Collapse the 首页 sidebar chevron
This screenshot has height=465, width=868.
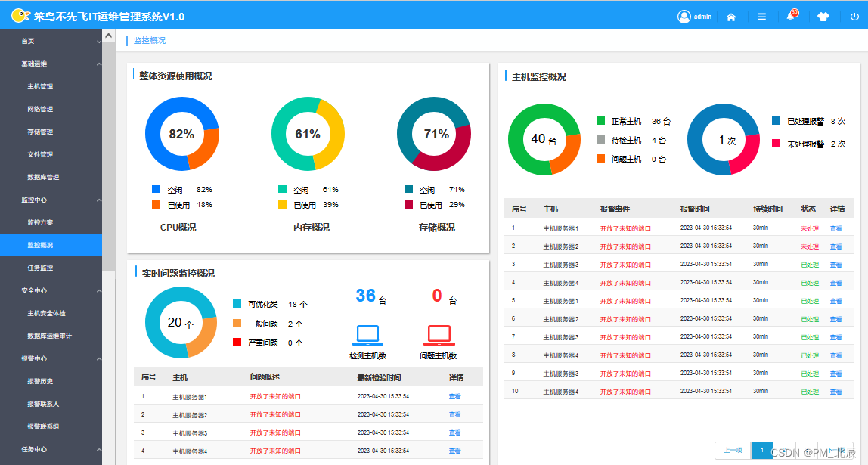tap(99, 42)
